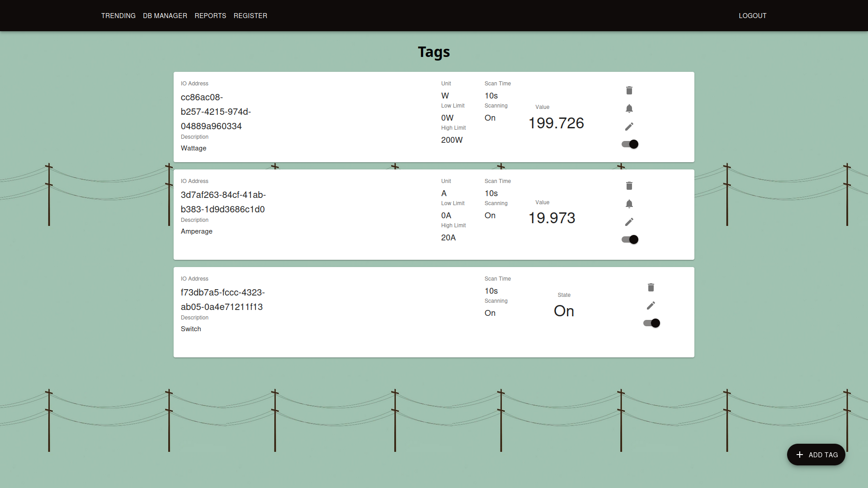Viewport: 868px width, 488px height.
Task: Go to the Reports page
Action: 210,16
